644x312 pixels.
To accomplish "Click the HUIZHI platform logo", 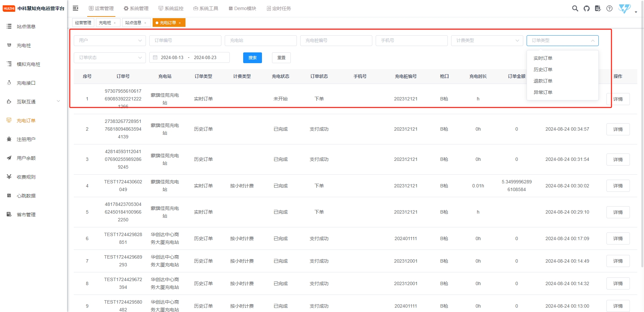I will [x=9, y=8].
